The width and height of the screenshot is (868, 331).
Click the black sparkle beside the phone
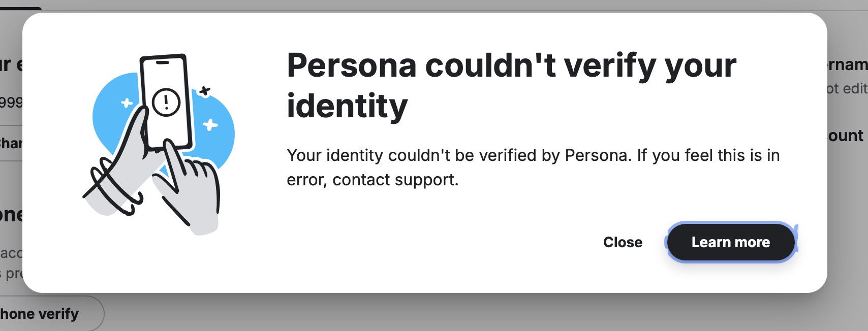point(204,91)
